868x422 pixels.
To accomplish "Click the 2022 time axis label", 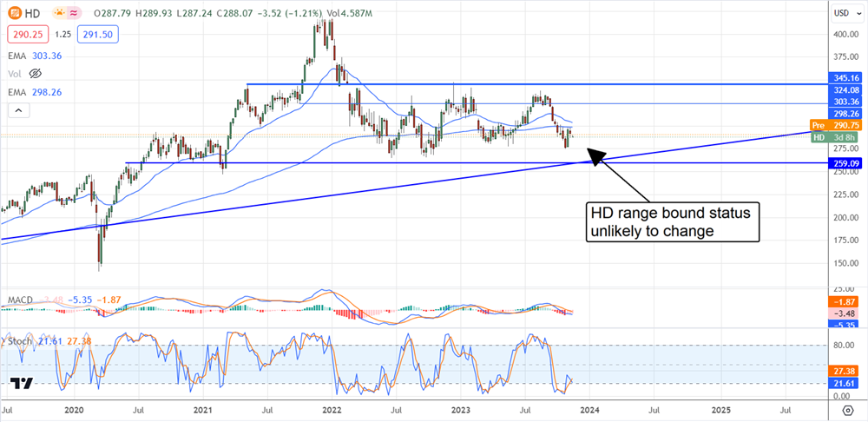I will coord(332,411).
